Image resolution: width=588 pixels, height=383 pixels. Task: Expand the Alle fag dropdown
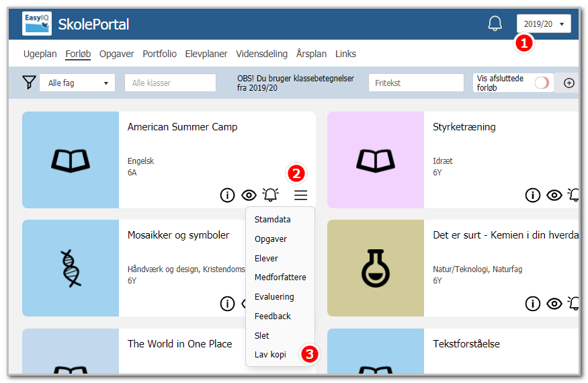[x=77, y=83]
